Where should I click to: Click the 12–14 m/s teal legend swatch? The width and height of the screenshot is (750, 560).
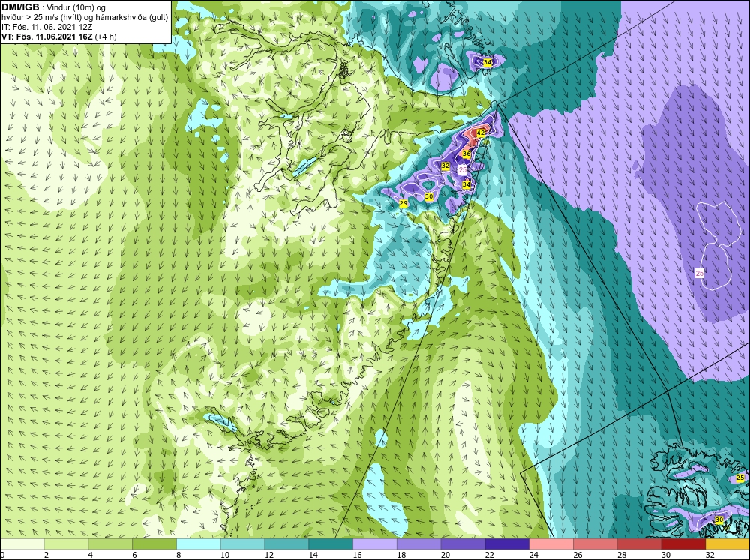pyautogui.click(x=286, y=544)
